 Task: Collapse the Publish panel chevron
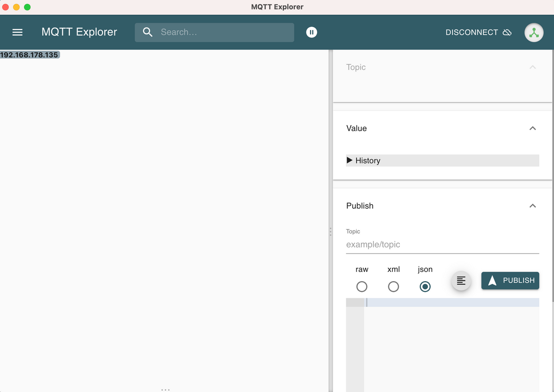[533, 206]
